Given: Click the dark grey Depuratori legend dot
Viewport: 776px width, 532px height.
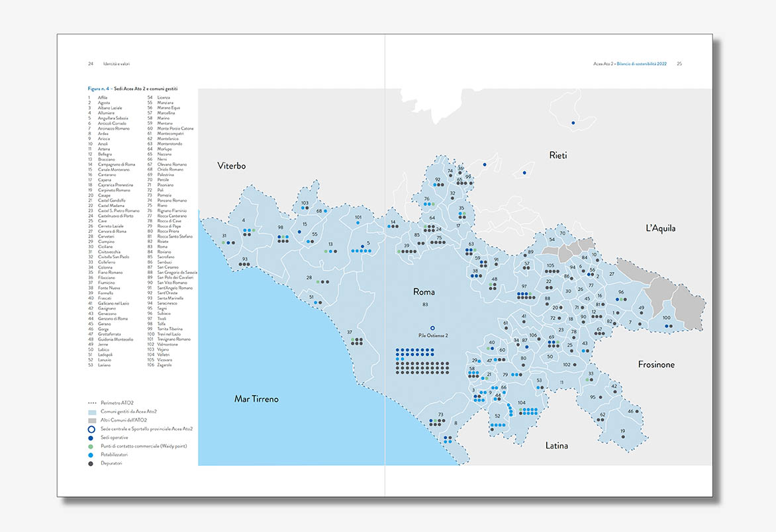Looking at the screenshot, I should [91, 463].
